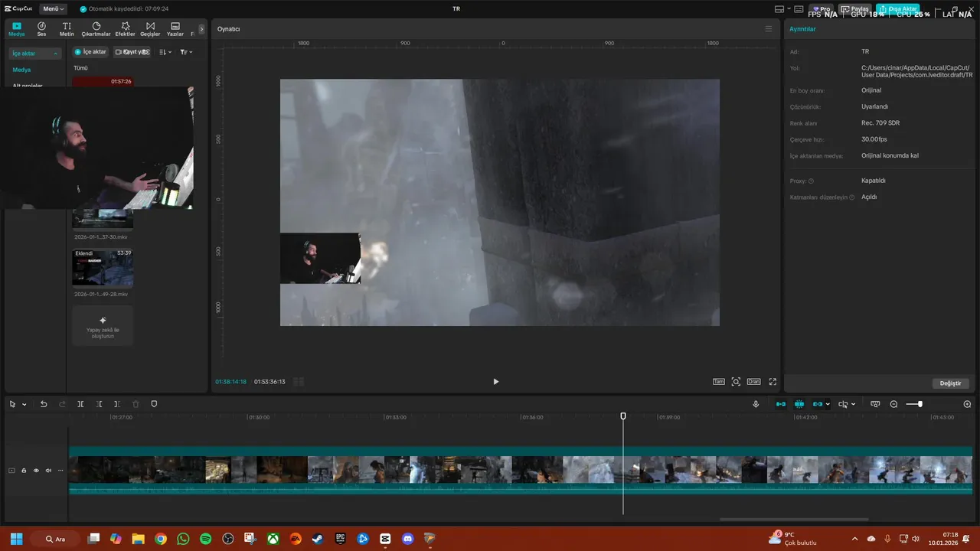Mute the main video track
The height and width of the screenshot is (551, 980).
pos(48,471)
